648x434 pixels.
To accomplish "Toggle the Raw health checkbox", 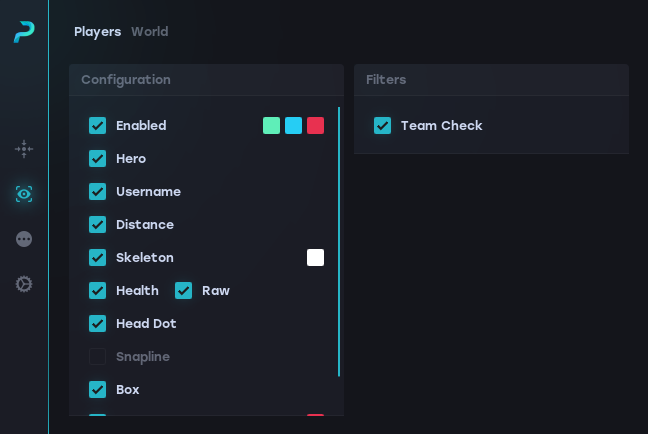I will click(x=184, y=291).
